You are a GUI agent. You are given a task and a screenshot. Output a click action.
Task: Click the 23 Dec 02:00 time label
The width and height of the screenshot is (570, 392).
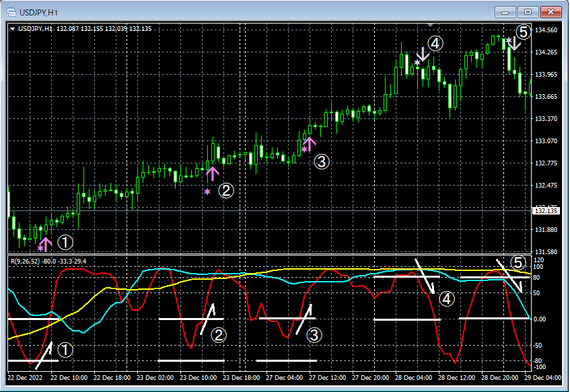click(155, 378)
